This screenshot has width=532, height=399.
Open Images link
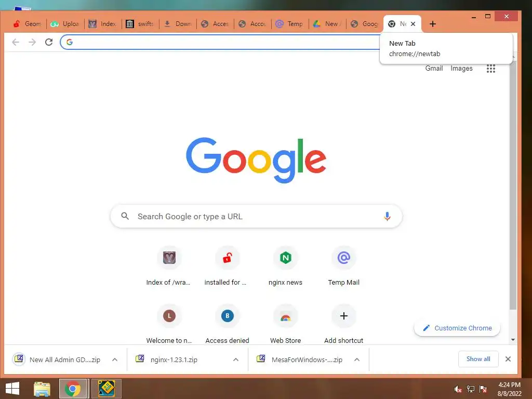pyautogui.click(x=461, y=68)
